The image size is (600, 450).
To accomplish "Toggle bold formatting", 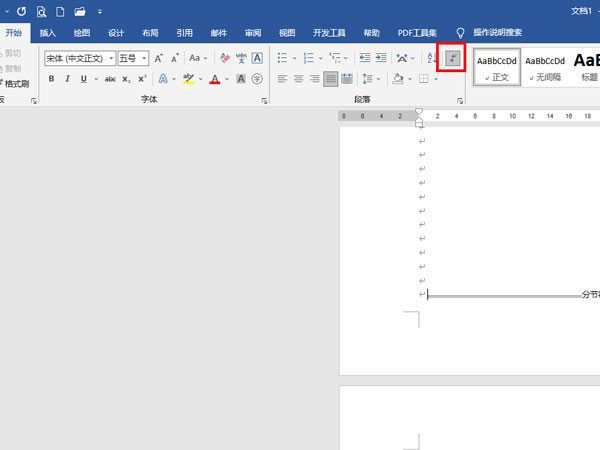I will (52, 79).
